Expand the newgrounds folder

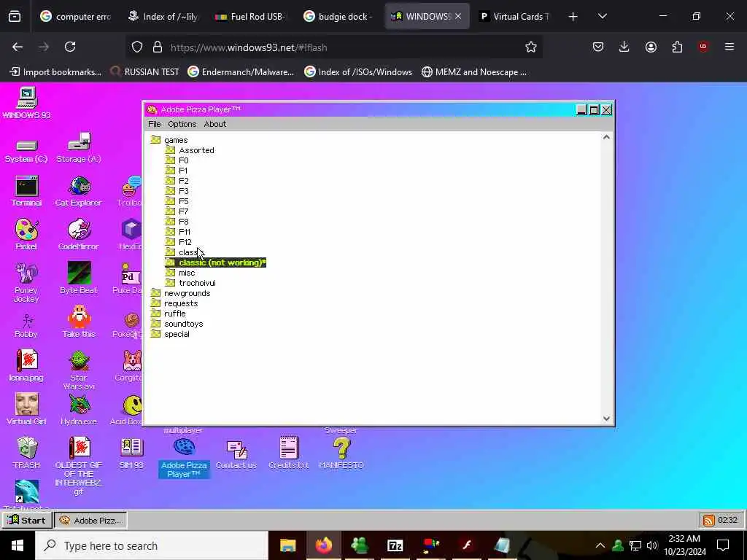click(x=180, y=293)
